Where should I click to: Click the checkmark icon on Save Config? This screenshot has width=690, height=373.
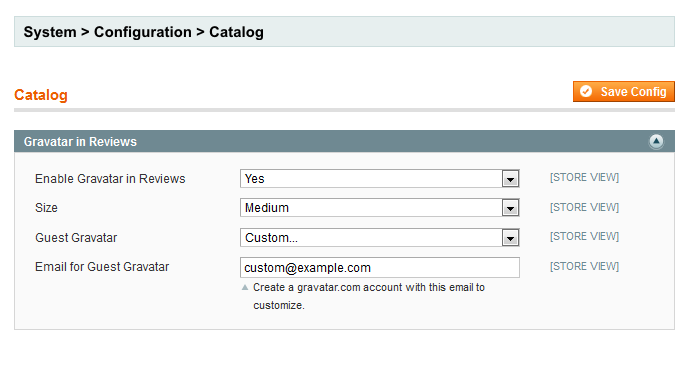point(586,91)
